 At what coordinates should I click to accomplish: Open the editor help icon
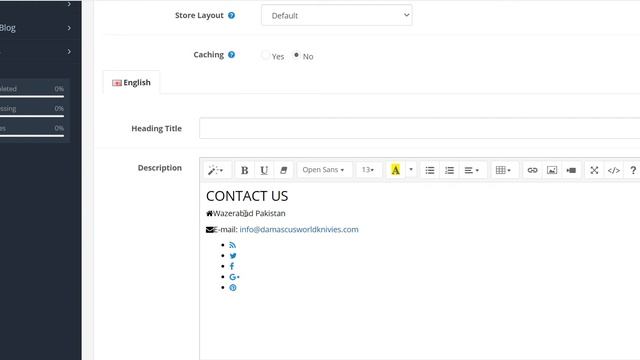point(633,170)
